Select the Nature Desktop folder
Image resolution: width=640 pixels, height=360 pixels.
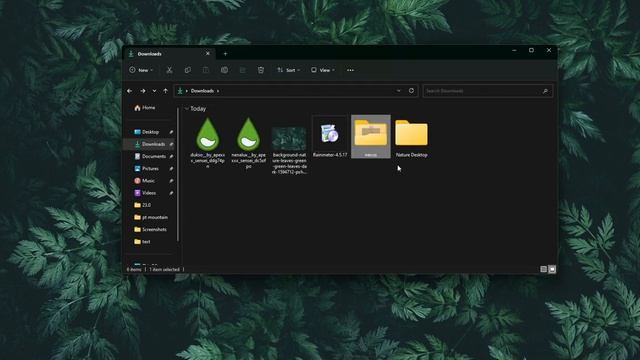point(411,138)
